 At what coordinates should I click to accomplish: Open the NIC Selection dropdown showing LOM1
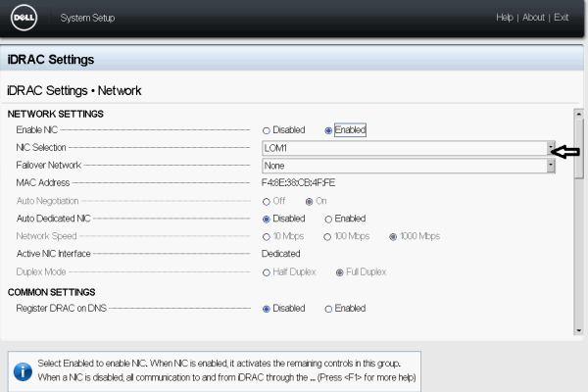point(409,148)
